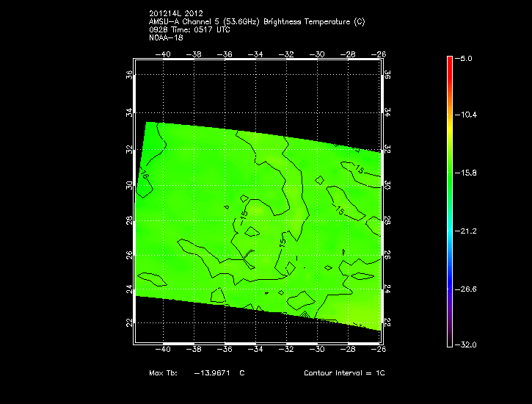Click the 30 latitude label on left axis
The width and height of the screenshot is (532, 404).
click(x=129, y=185)
